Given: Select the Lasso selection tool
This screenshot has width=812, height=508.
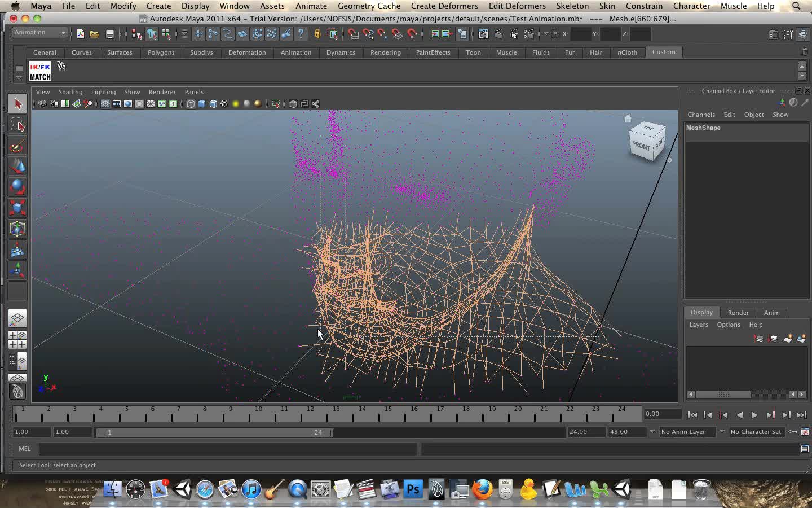Looking at the screenshot, I should click(x=17, y=125).
